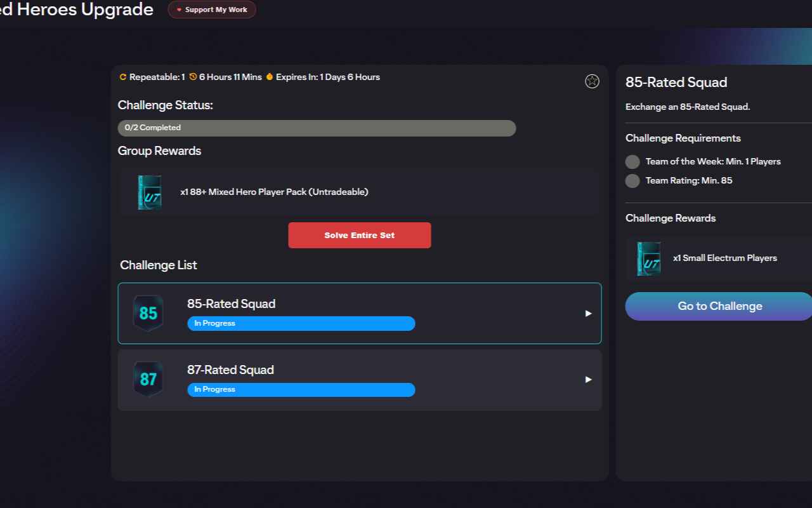Click the Challenge Requirements heading

point(683,138)
